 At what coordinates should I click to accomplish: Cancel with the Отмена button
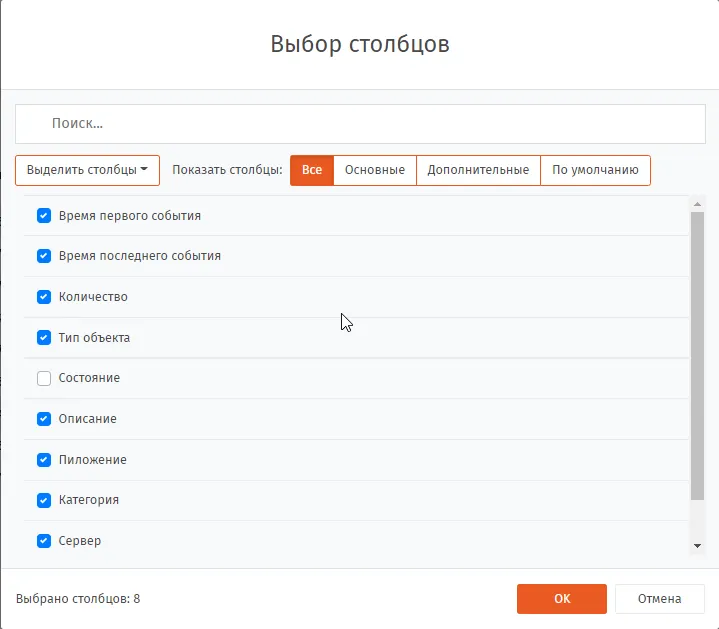pyautogui.click(x=659, y=599)
